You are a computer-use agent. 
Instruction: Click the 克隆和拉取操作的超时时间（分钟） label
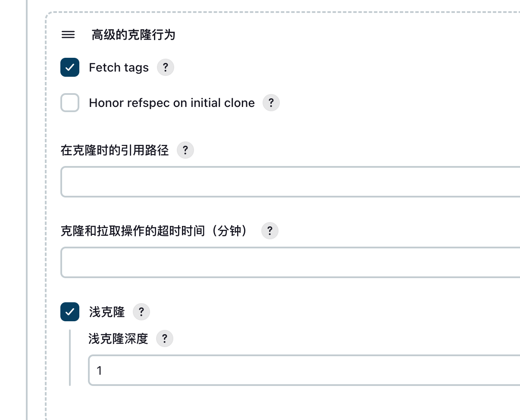tap(156, 231)
